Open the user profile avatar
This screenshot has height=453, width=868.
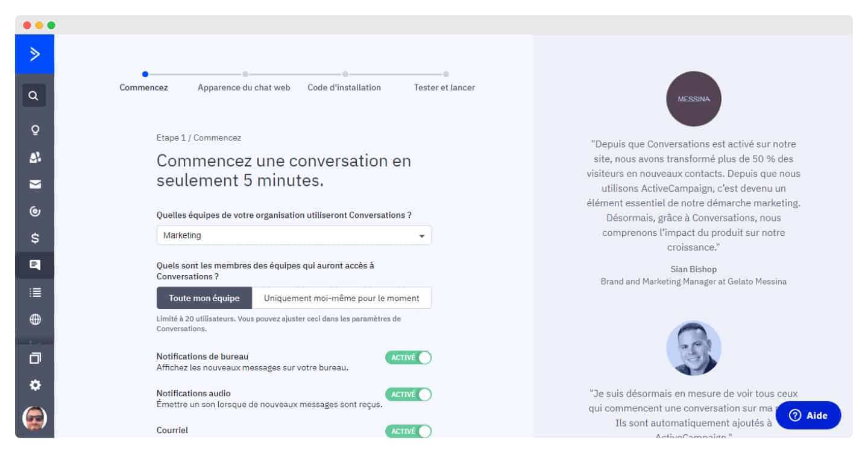[34, 419]
